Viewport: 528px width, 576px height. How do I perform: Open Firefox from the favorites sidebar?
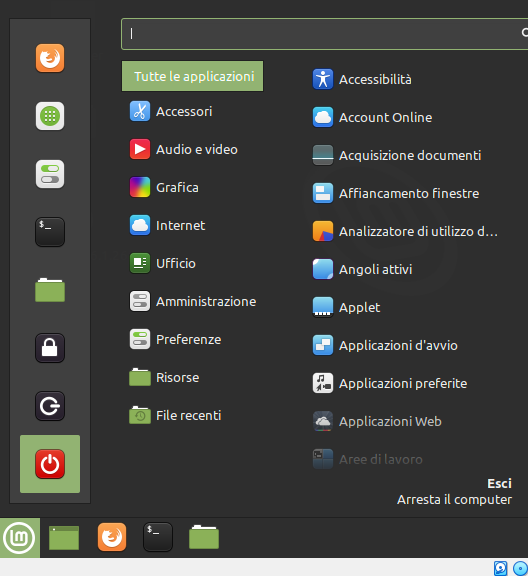click(x=50, y=58)
